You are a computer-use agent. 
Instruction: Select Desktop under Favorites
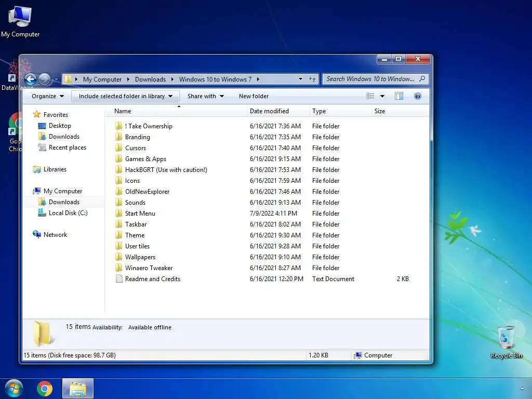(x=60, y=126)
